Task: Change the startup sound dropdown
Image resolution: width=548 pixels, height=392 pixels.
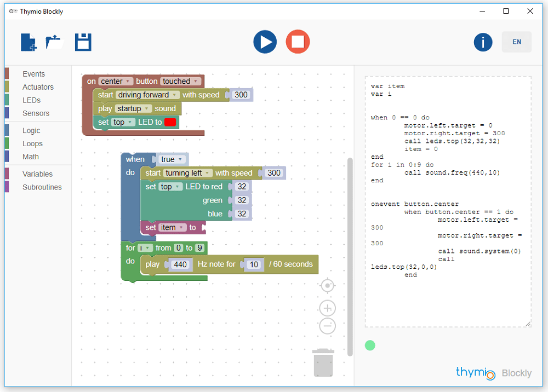Action: point(133,108)
